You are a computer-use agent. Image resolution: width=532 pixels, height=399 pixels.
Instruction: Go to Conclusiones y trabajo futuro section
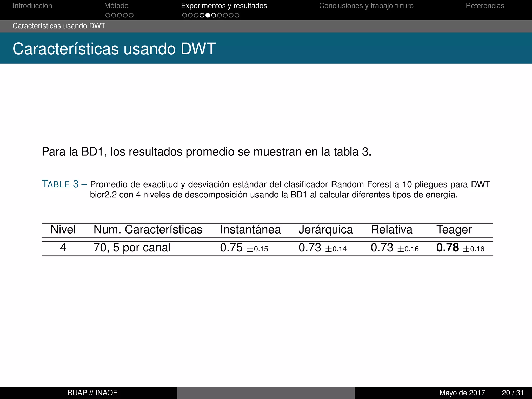click(366, 6)
